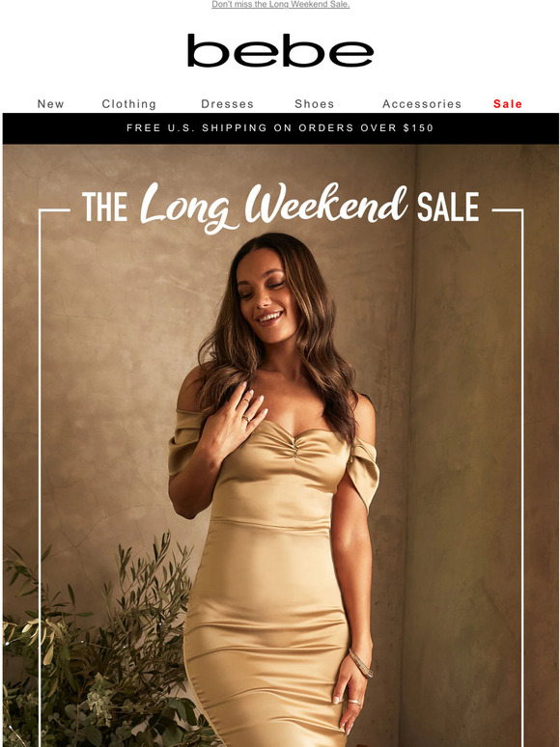Click the rings on model's raised hand
Viewport: 560px width, 747px height.
(246, 409)
